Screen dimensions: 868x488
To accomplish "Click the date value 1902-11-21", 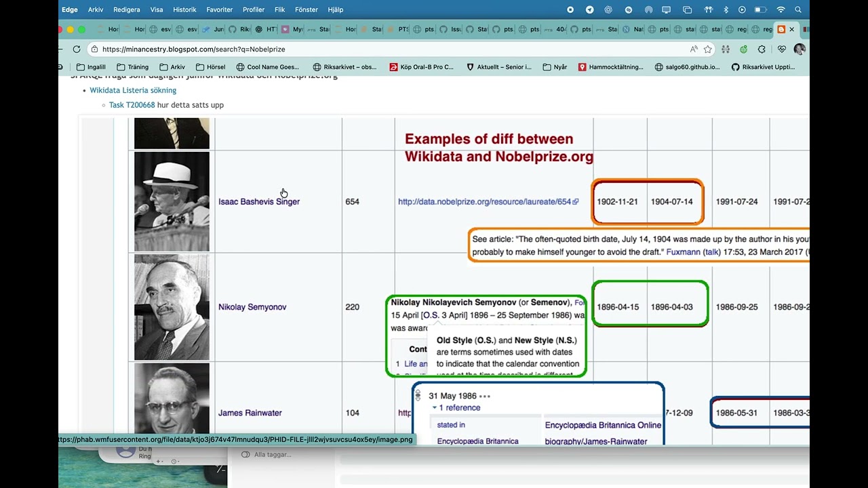I will [617, 201].
